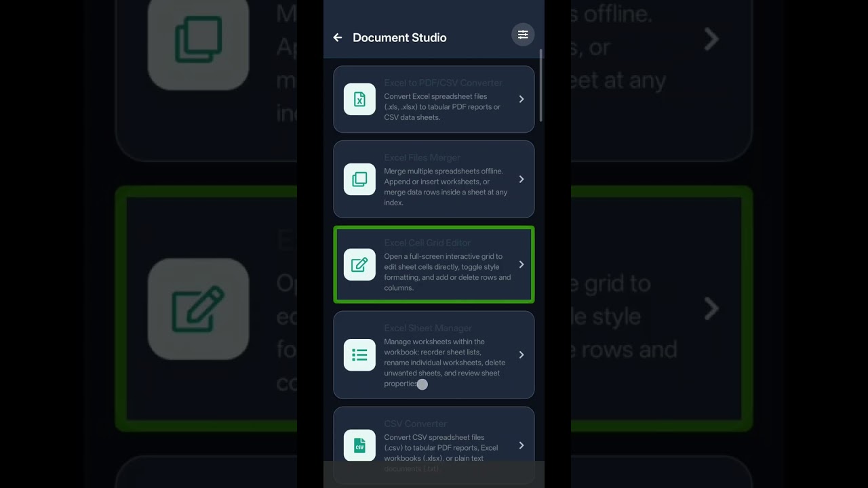Select the Excel Files Merger title
Screen dimensions: 868x488
(422, 157)
